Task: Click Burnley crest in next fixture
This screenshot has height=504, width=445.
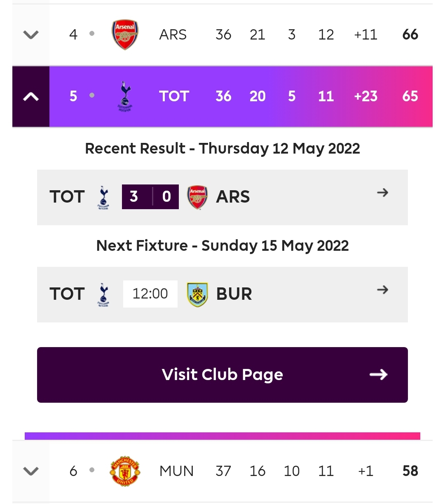Action: click(197, 294)
